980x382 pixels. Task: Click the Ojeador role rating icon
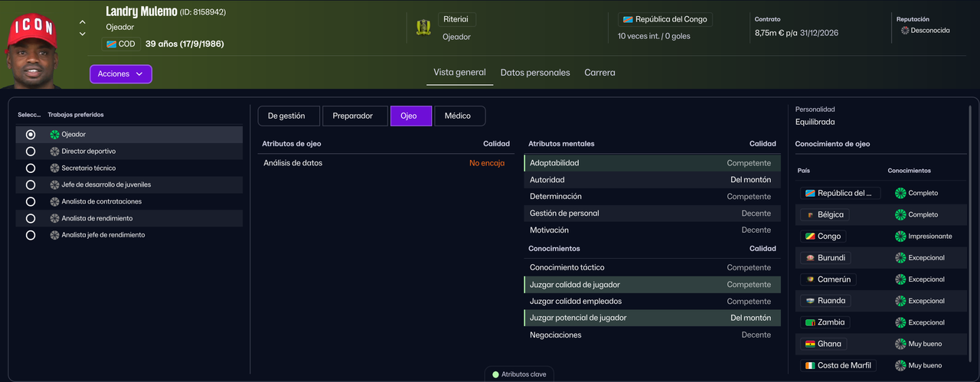54,135
